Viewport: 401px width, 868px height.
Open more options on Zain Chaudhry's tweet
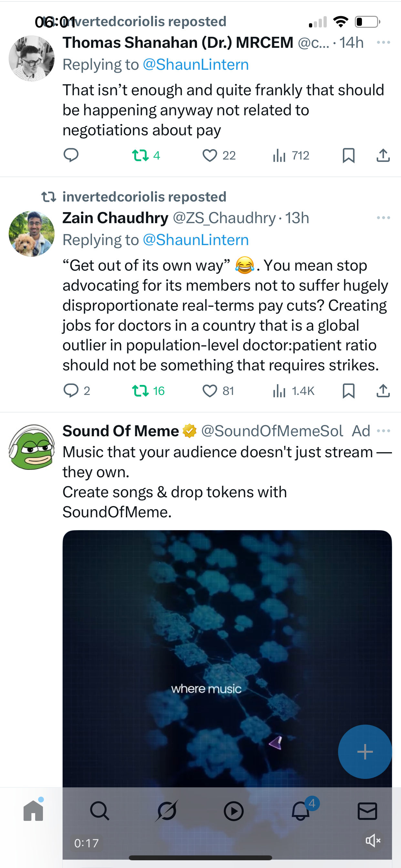coord(384,218)
